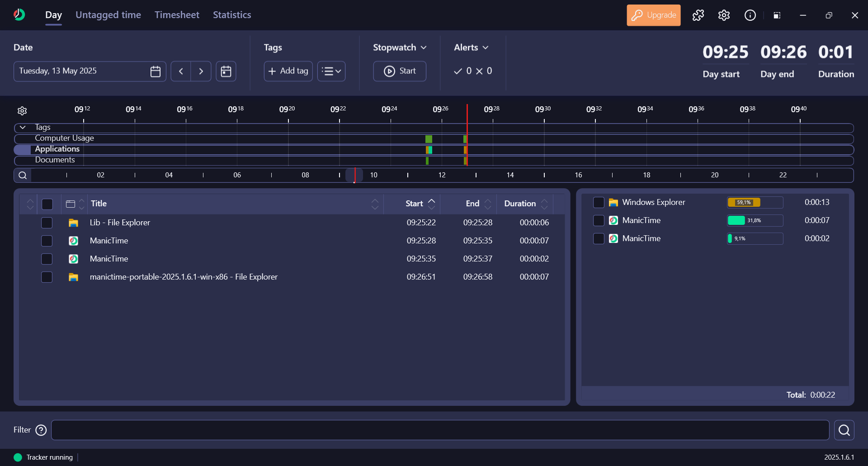Open the date picker calendar icon

156,71
